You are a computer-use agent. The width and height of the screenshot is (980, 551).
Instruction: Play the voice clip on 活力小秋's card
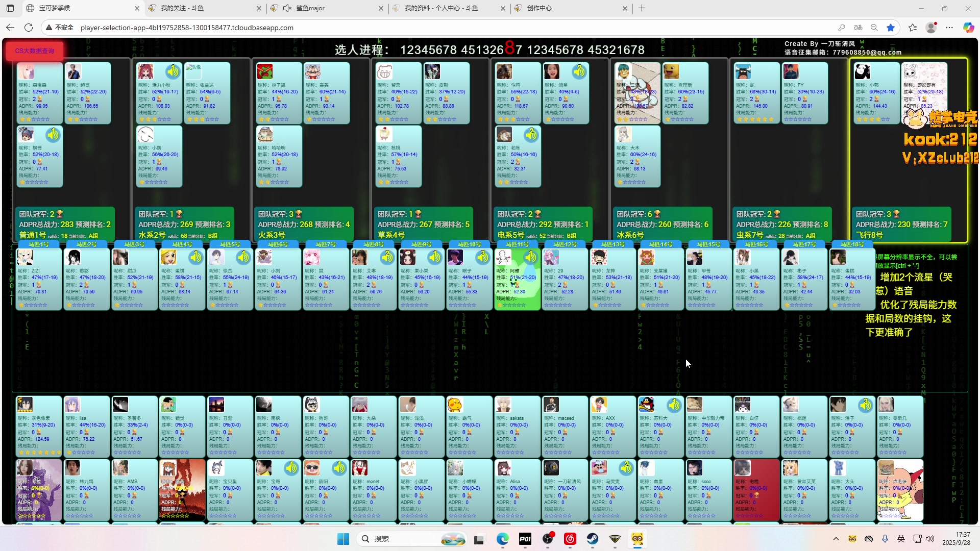173,71
